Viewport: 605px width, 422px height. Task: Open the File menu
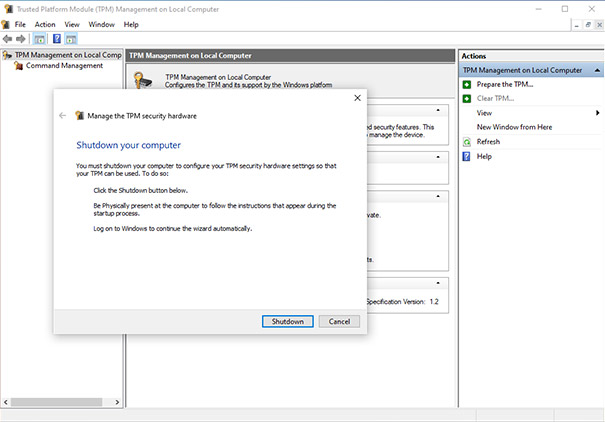[x=20, y=25]
